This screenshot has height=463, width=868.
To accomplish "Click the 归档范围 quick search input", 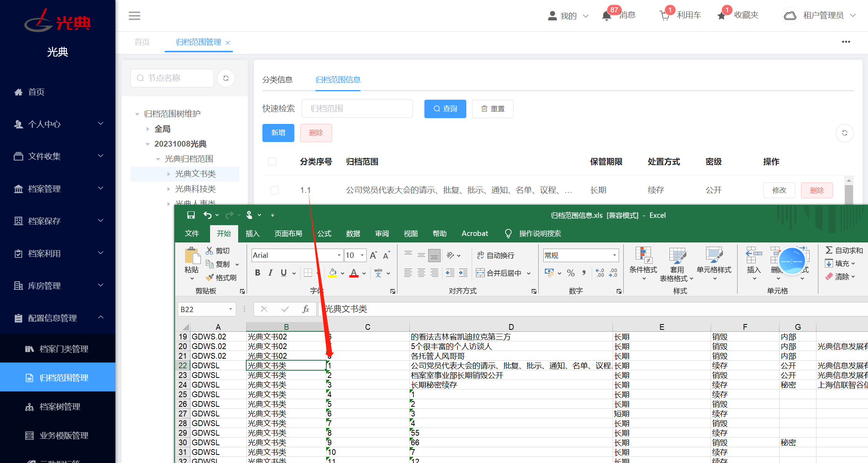I will [x=357, y=109].
